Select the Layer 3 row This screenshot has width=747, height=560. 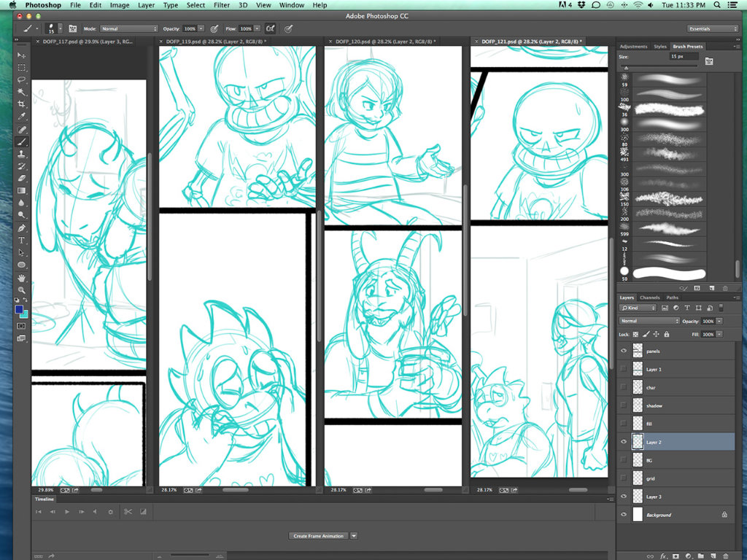676,496
